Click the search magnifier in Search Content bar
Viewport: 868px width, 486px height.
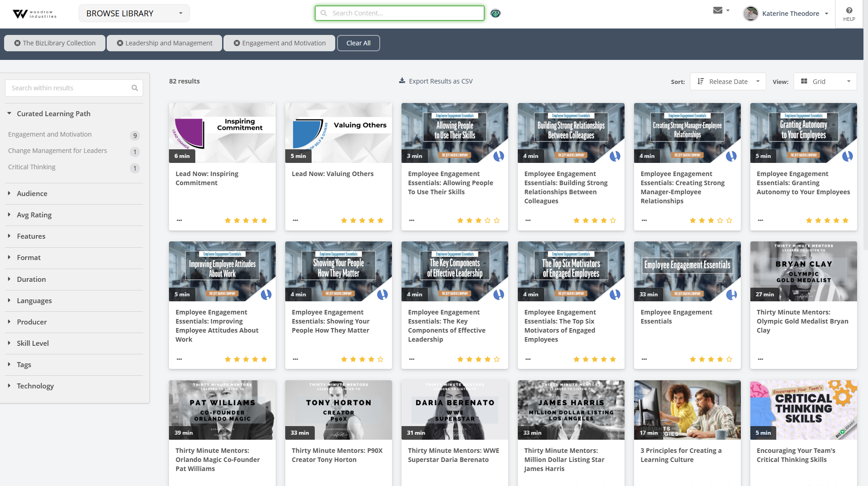pos(322,13)
